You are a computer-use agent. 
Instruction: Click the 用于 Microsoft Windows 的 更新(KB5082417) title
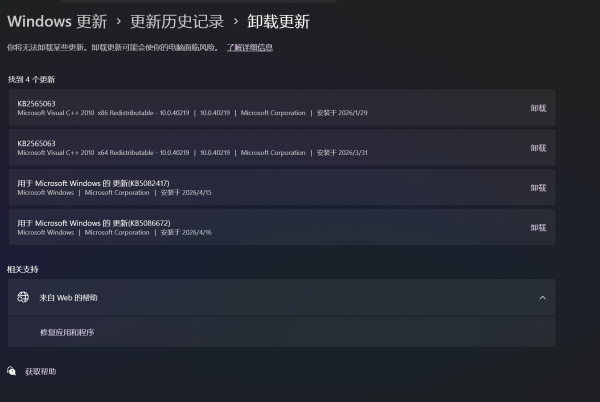click(x=93, y=183)
